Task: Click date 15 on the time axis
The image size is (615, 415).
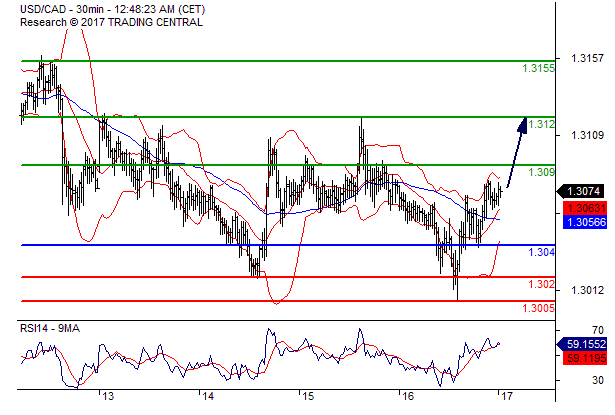Action: pos(308,397)
